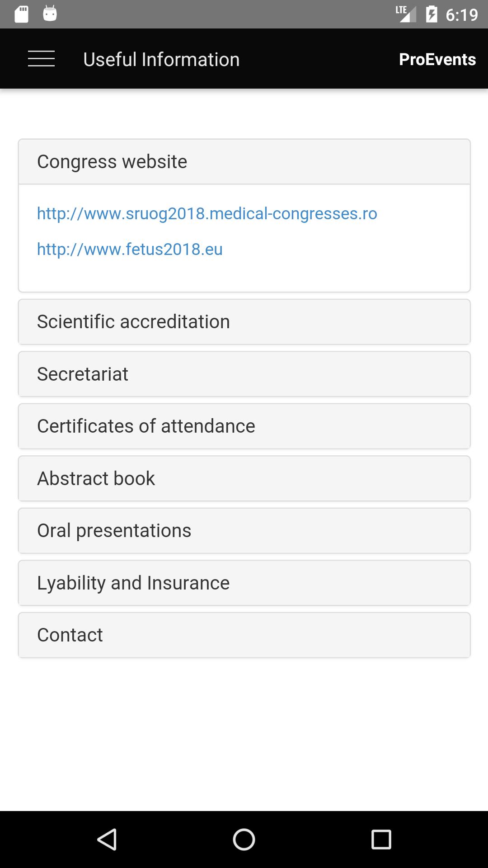Tap the Android back navigation button
The height and width of the screenshot is (868, 488).
pyautogui.click(x=107, y=840)
